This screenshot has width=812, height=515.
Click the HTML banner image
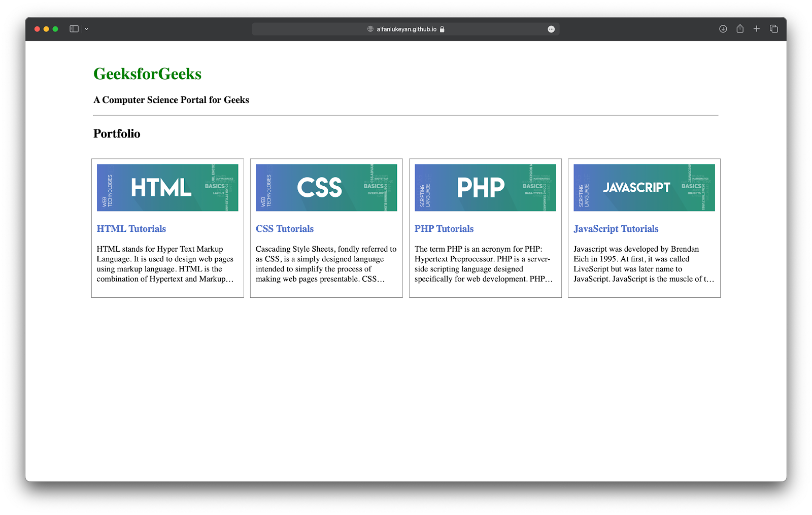(167, 188)
